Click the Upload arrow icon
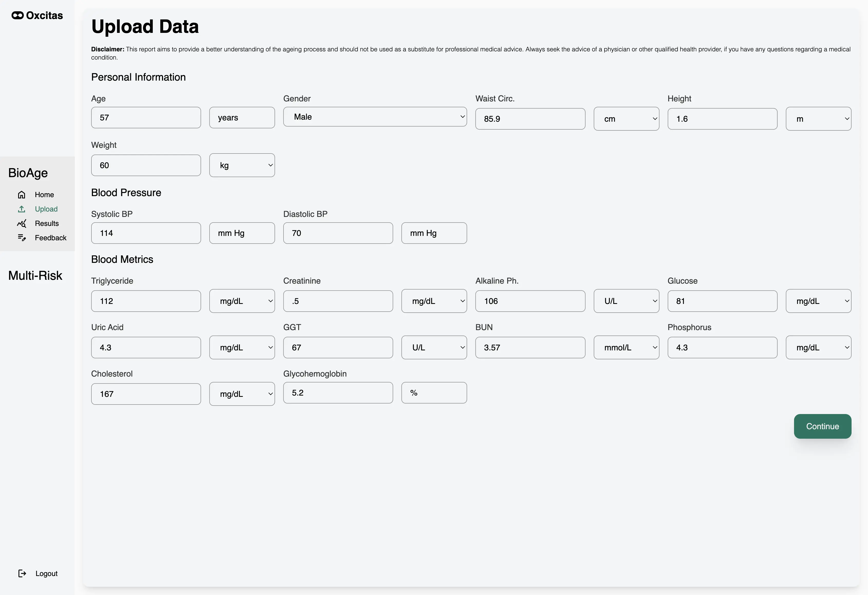The image size is (868, 595). (x=22, y=209)
